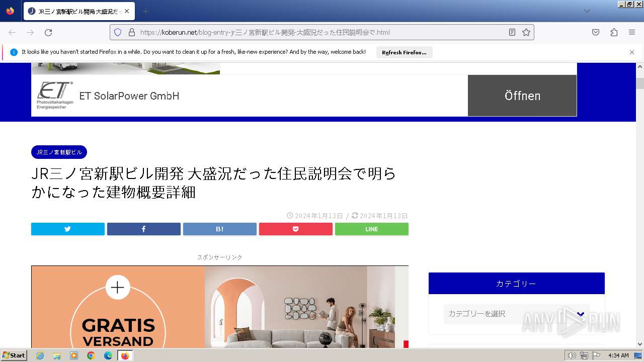Launch Internet Explorer from the taskbar
644x362 pixels.
(40, 355)
